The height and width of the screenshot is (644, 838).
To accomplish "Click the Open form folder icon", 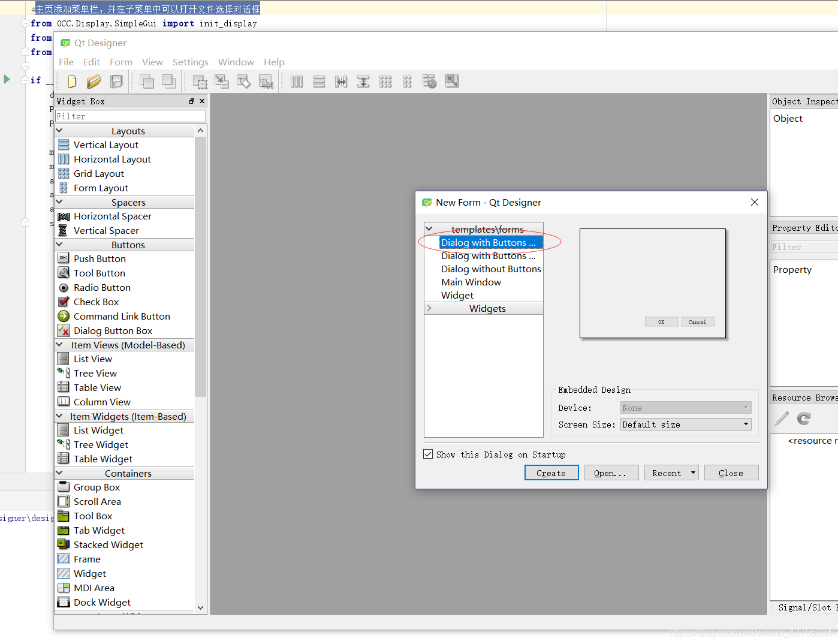I will click(94, 82).
